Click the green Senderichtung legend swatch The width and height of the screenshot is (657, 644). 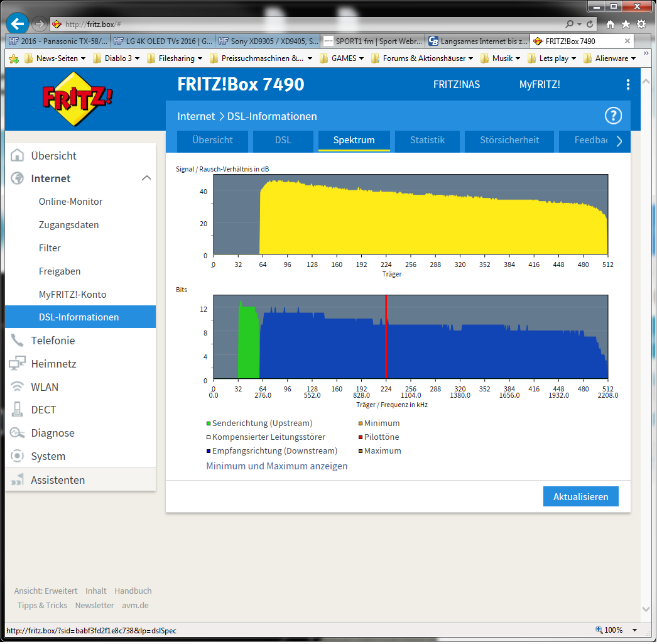209,423
